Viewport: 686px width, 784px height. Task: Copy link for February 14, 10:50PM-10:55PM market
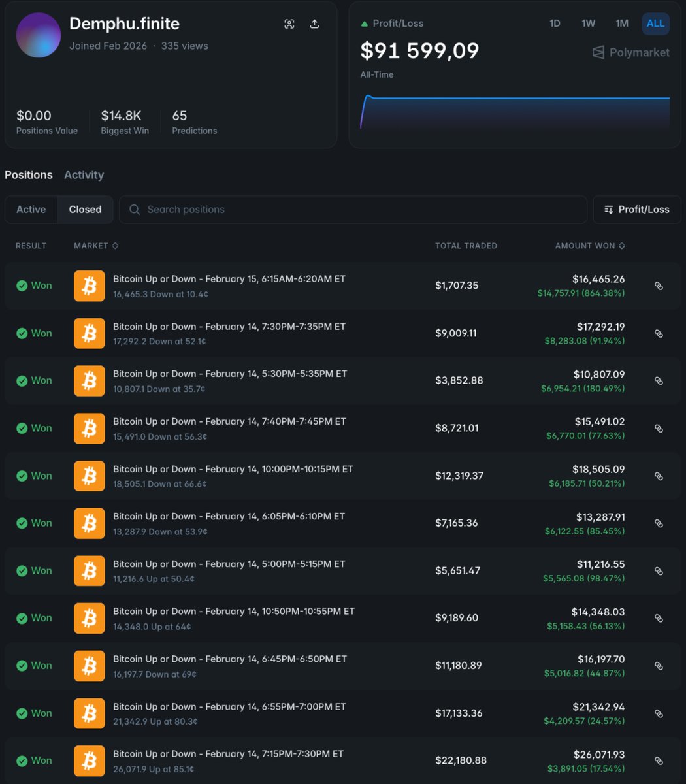[659, 618]
